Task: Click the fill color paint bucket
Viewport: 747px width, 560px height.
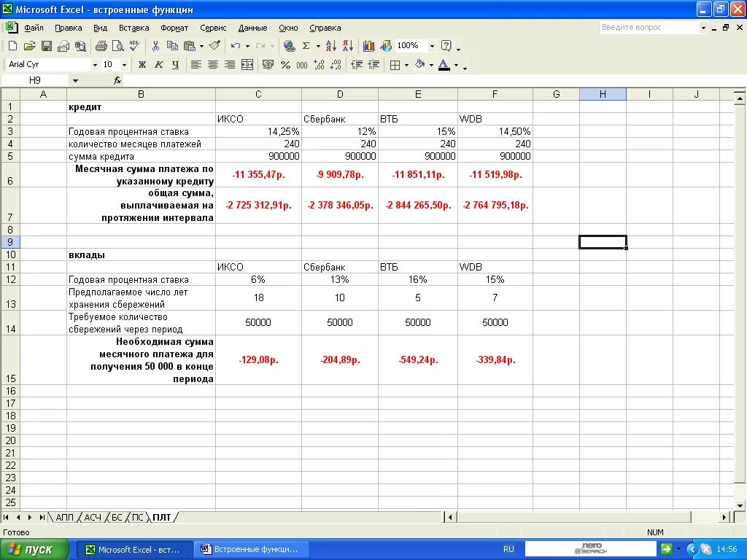Action: point(419,65)
